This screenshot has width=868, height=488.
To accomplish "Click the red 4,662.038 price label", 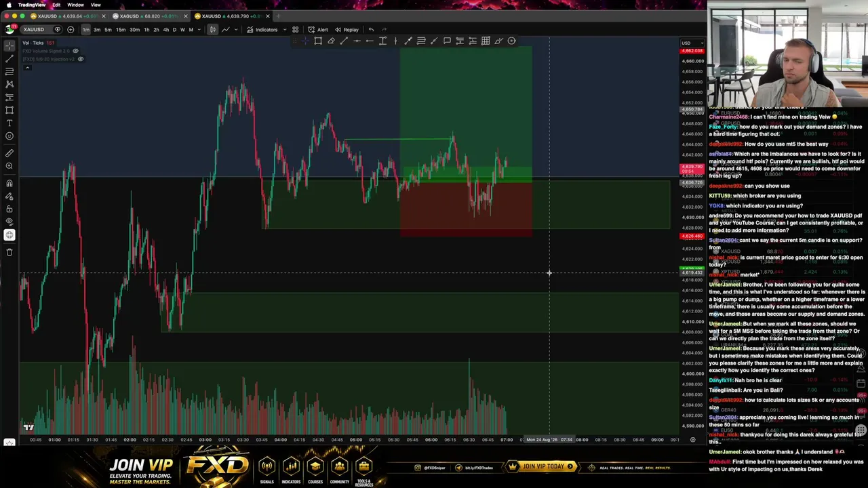I will (692, 51).
